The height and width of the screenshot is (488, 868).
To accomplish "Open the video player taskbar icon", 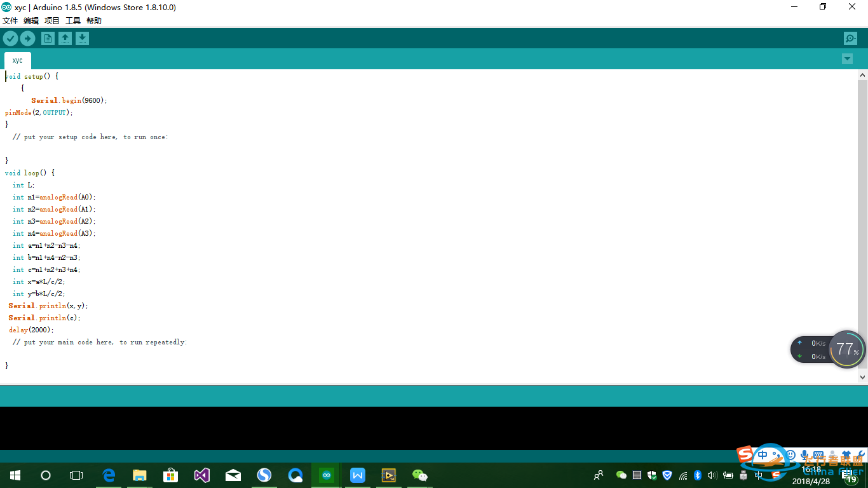I will (x=389, y=475).
